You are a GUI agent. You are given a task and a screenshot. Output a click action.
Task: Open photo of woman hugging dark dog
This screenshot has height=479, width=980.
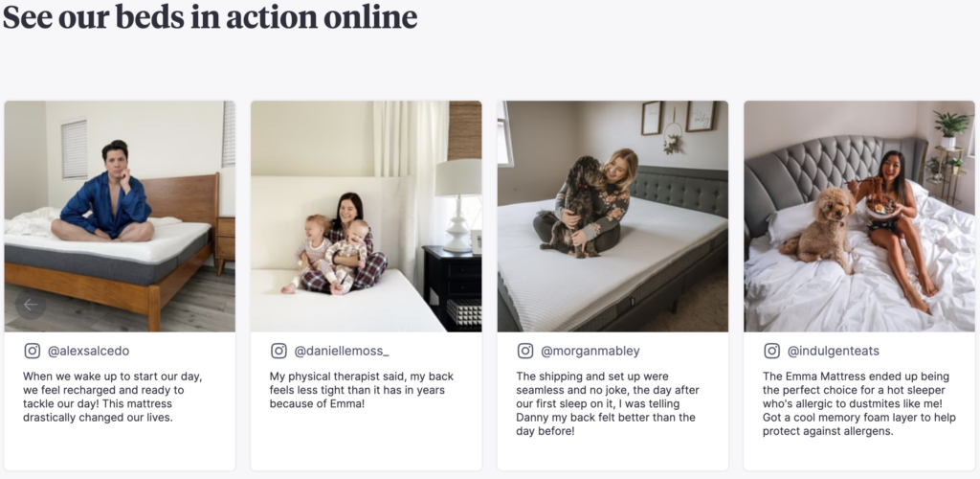[x=612, y=217]
